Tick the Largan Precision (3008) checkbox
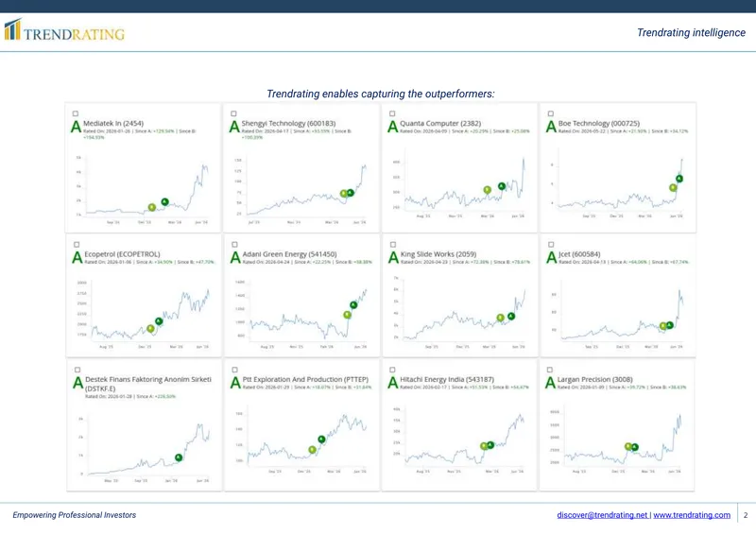 [x=550, y=370]
